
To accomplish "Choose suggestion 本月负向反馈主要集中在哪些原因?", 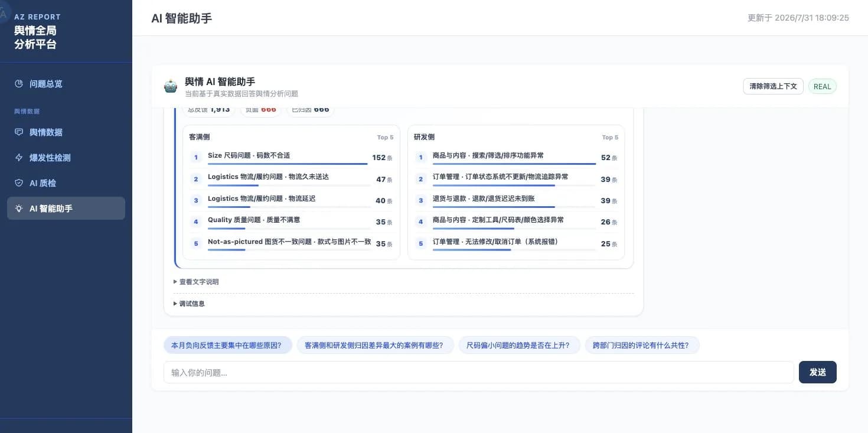I will pos(228,345).
